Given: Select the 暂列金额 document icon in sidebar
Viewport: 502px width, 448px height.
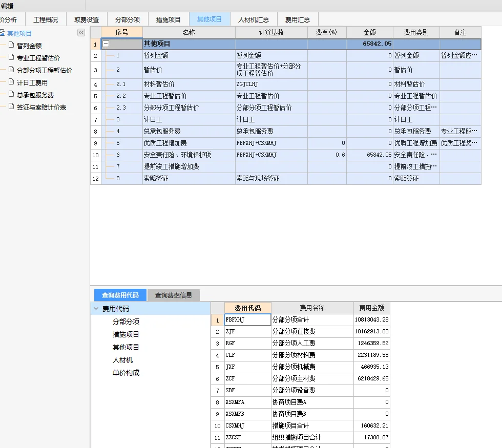Looking at the screenshot, I should pyautogui.click(x=11, y=45).
